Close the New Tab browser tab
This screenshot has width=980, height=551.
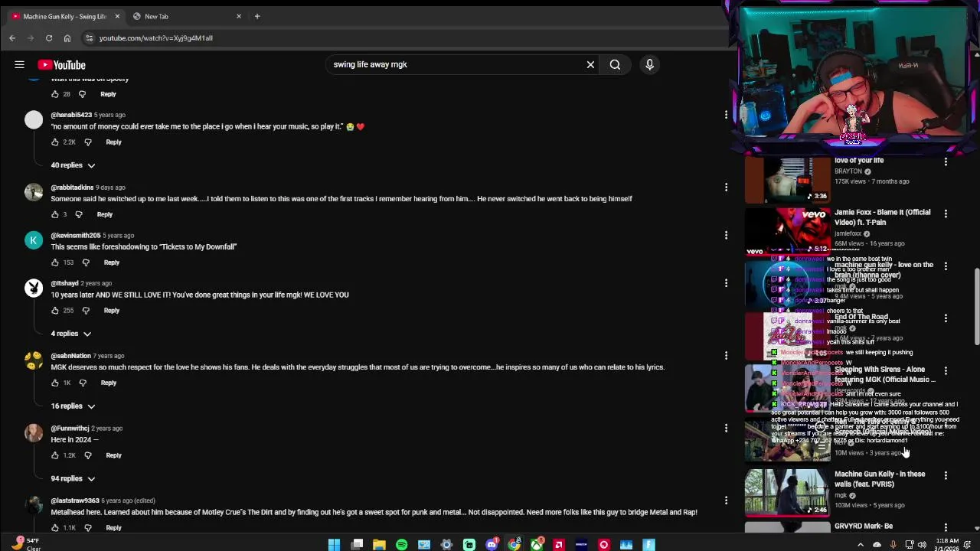[239, 16]
